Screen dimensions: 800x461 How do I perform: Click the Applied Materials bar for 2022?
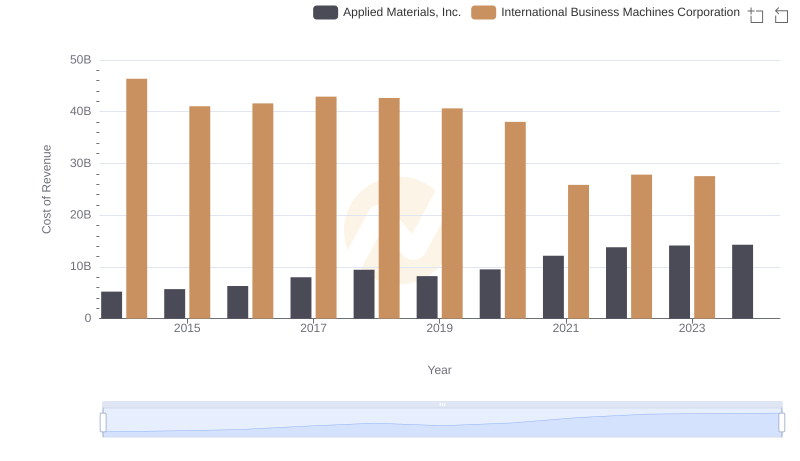click(x=616, y=283)
